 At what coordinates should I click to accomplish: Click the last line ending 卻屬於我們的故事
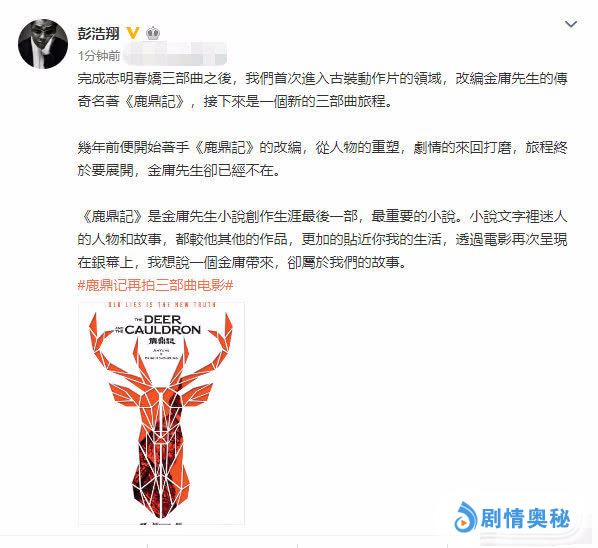pyautogui.click(x=243, y=262)
